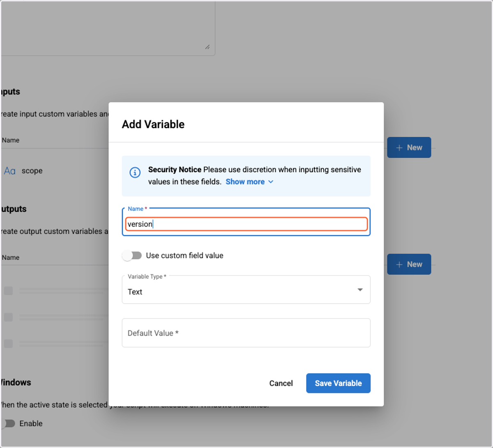Click the Security Notice info icon
This screenshot has height=448, width=493.
tap(135, 173)
